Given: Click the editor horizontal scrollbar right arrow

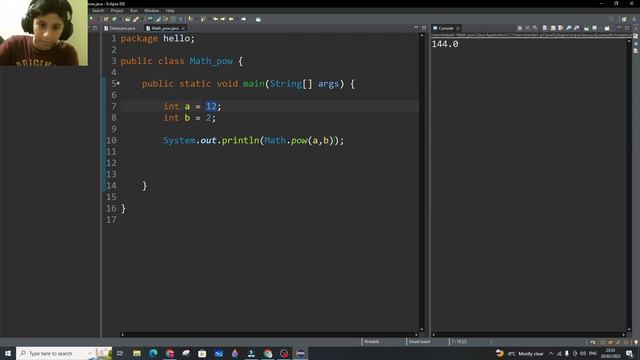Looking at the screenshot, I should [x=416, y=335].
